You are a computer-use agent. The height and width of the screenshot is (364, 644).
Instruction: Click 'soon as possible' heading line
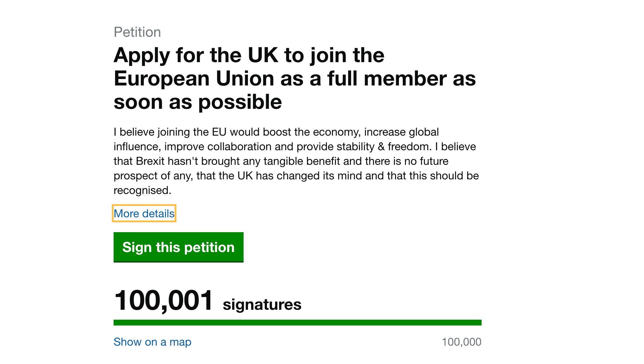[198, 102]
